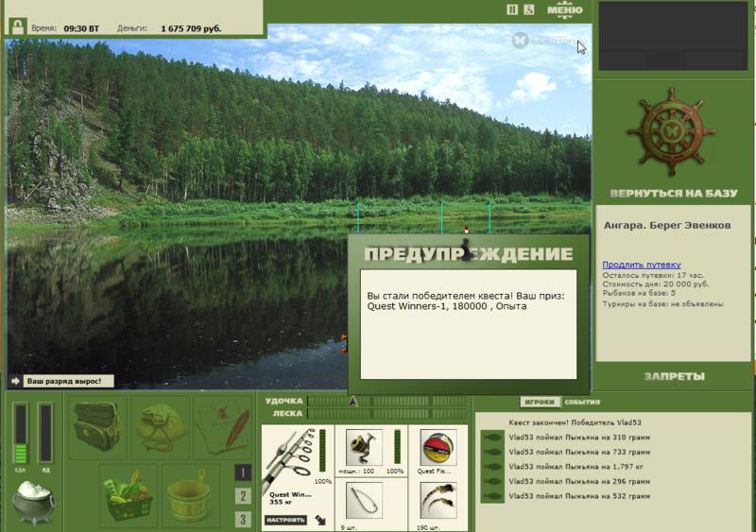Click 'Vlad53 поймал Пыжьяна на 310 грамм'

click(579, 438)
